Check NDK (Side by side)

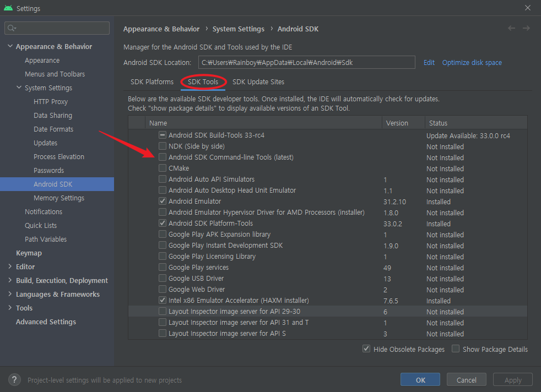pyautogui.click(x=163, y=146)
